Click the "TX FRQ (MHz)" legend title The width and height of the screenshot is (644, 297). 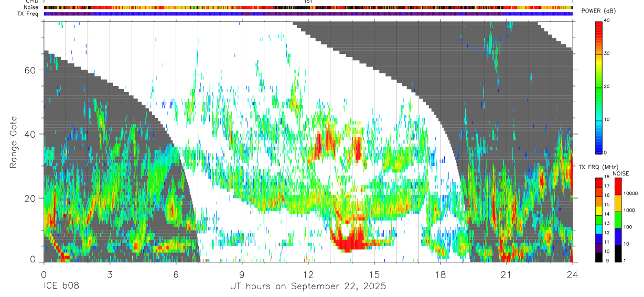[599, 167]
